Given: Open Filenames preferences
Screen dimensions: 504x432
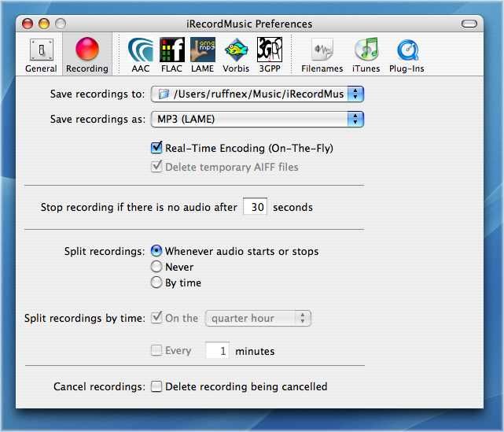Looking at the screenshot, I should pyautogui.click(x=322, y=54).
